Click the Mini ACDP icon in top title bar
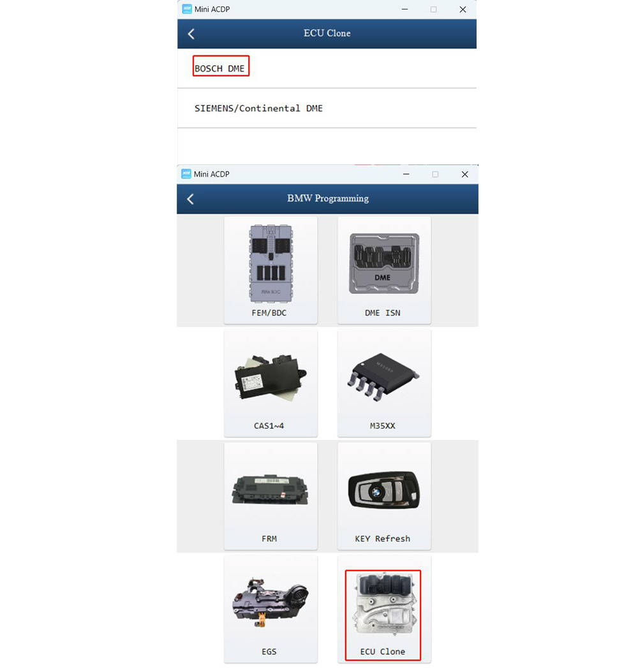 coord(187,9)
